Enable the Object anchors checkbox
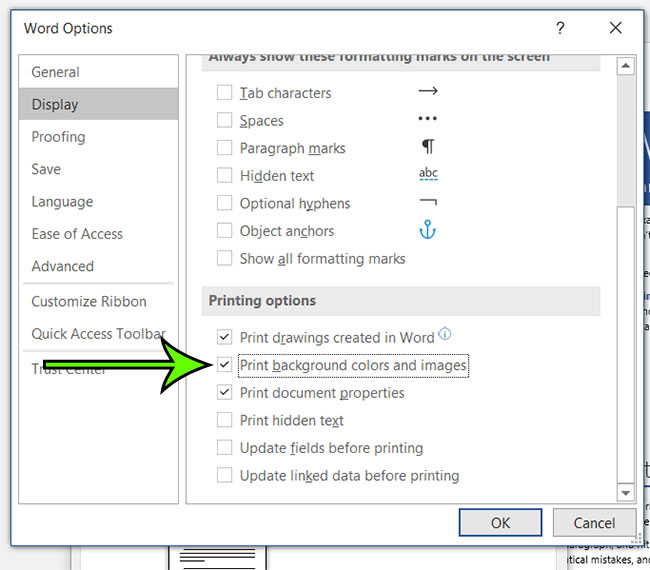Viewport: 650px width, 570px height. [224, 230]
